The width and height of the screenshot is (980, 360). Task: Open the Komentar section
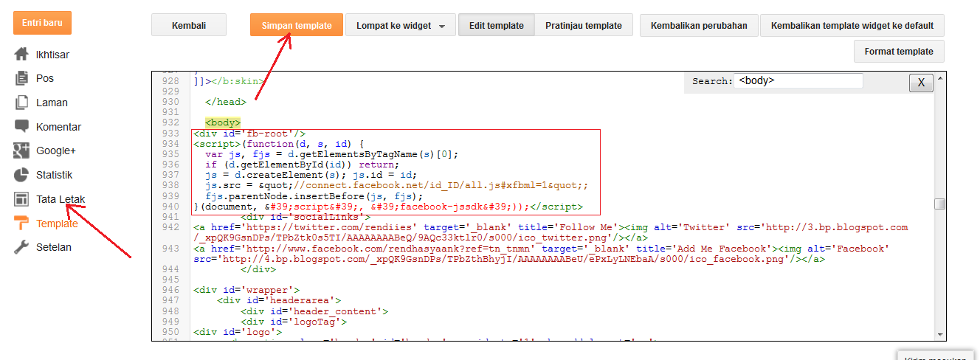(58, 127)
